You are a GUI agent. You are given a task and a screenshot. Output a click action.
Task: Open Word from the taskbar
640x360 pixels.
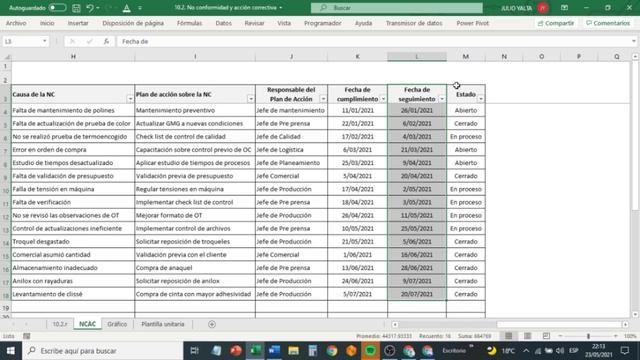pyautogui.click(x=274, y=351)
